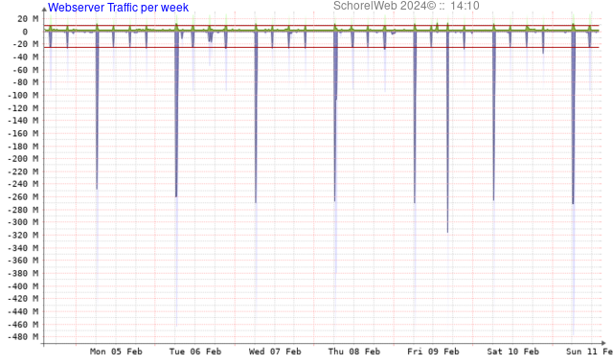Select the Wed 07 Feb axis label
Viewport: 613px width, 364px height.
pyautogui.click(x=275, y=352)
